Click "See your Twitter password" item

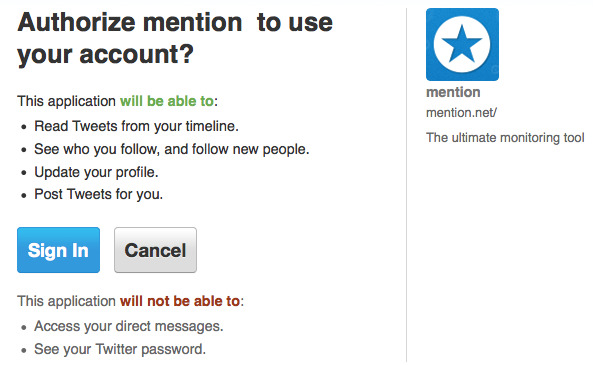point(120,349)
